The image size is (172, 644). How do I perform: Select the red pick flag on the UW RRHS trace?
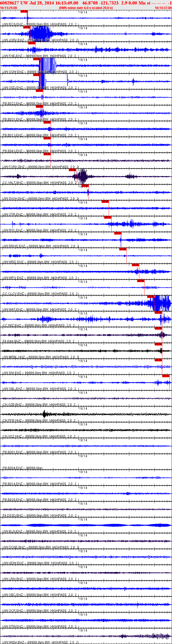tap(118, 233)
